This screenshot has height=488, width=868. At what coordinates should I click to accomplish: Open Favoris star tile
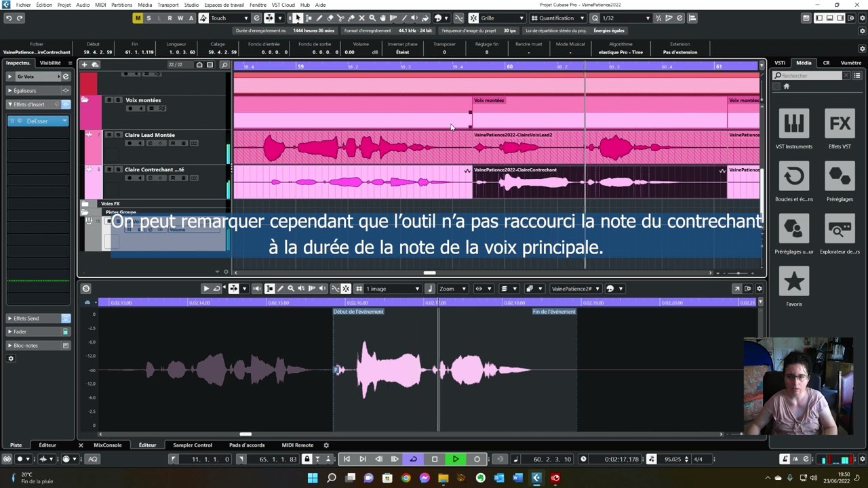[794, 281]
